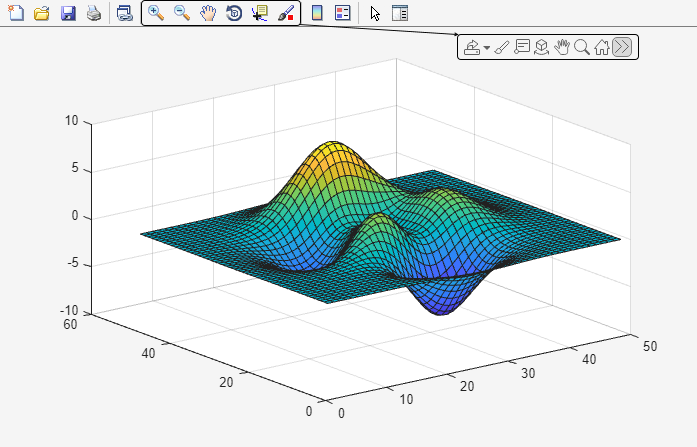
Task: Open the Property Inspector panel icon
Action: pyautogui.click(x=400, y=14)
